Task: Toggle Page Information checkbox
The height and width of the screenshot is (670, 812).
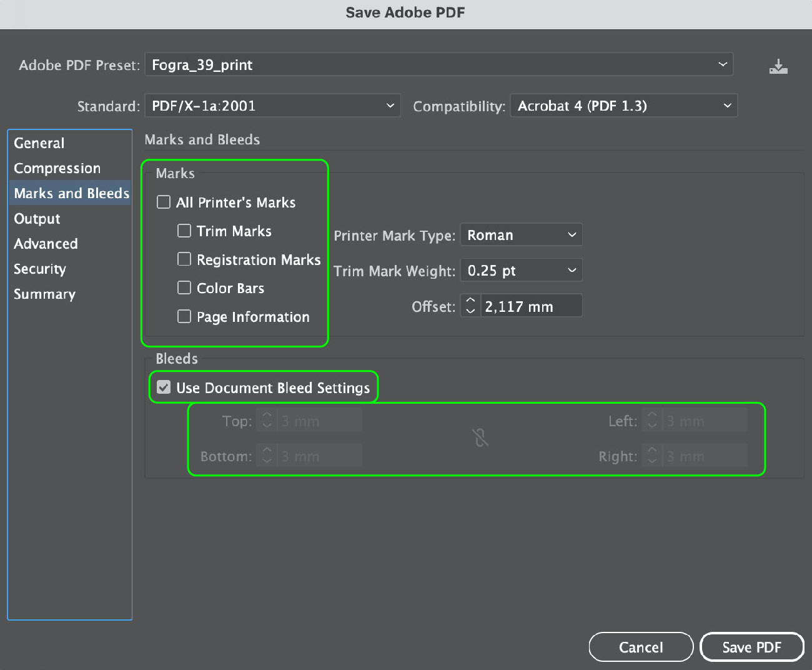Action: point(184,316)
